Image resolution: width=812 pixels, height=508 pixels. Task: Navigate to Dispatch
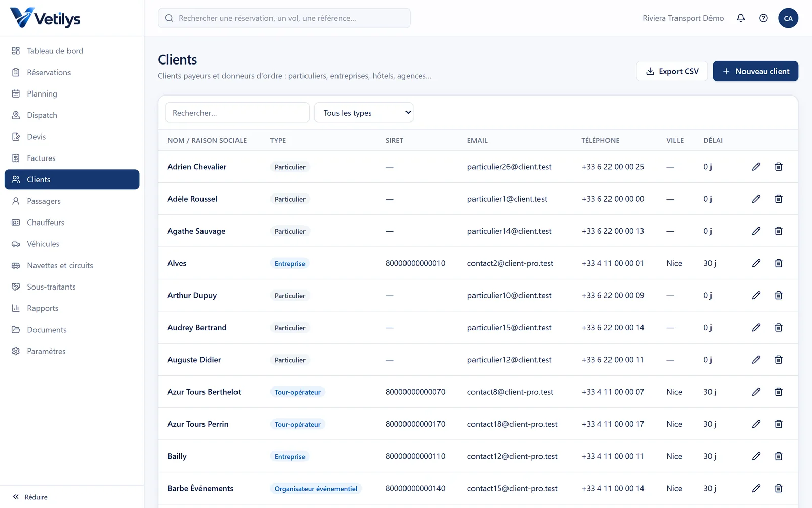click(x=72, y=115)
